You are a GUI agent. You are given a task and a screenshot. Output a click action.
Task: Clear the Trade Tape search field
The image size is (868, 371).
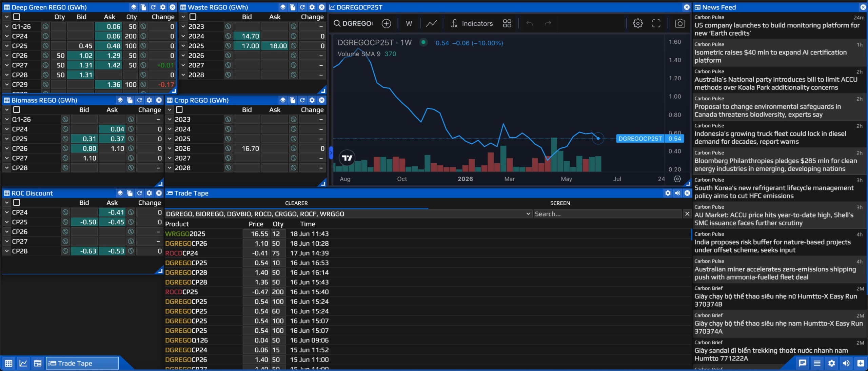(687, 214)
